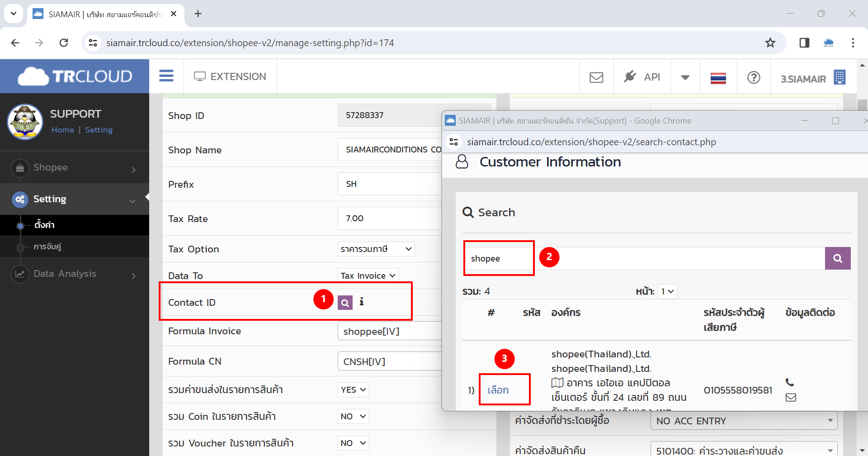Bookmark this page with the star icon

click(x=770, y=43)
